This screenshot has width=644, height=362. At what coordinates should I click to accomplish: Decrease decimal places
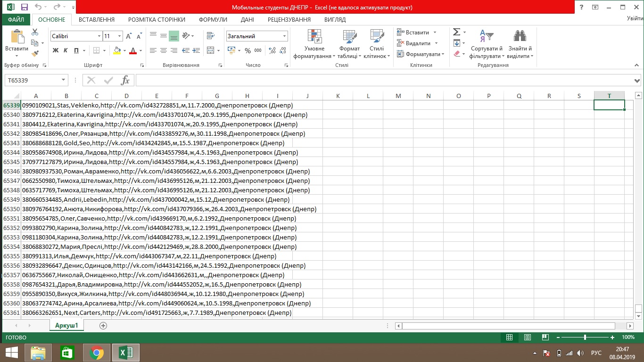282,50
